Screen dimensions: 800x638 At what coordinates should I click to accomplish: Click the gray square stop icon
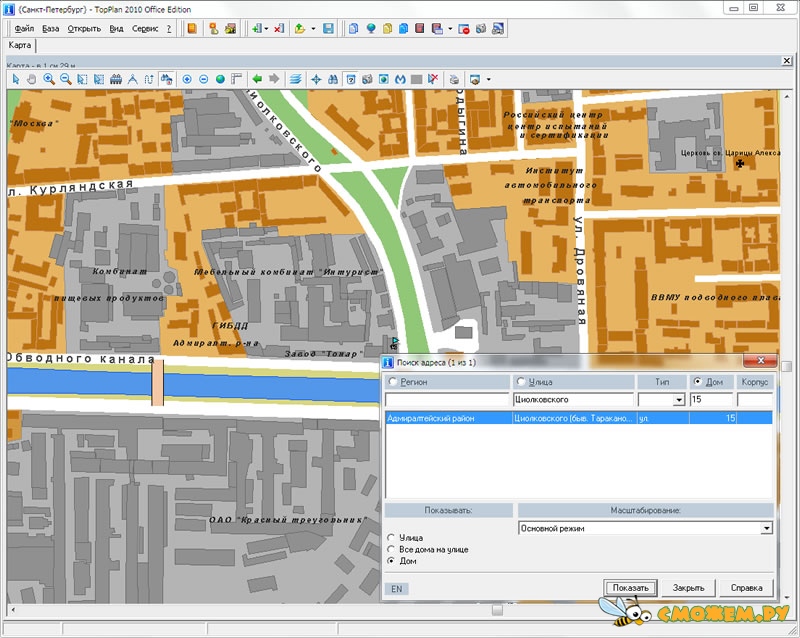pos(416,79)
